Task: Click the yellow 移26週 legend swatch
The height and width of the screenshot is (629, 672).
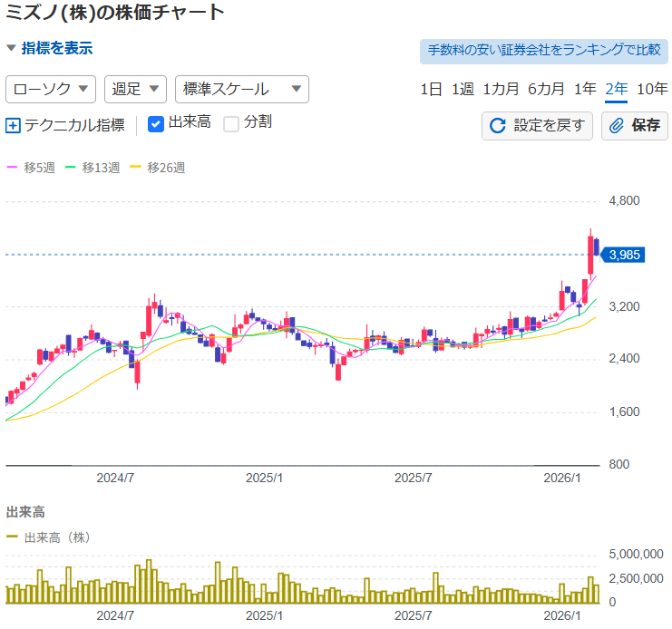Action: [x=137, y=168]
